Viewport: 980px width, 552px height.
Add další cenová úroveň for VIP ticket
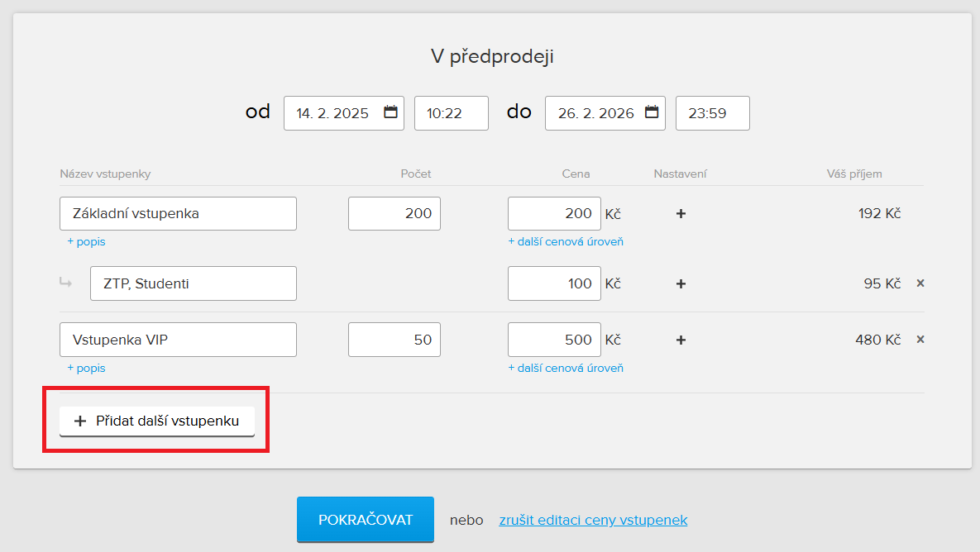tap(566, 368)
